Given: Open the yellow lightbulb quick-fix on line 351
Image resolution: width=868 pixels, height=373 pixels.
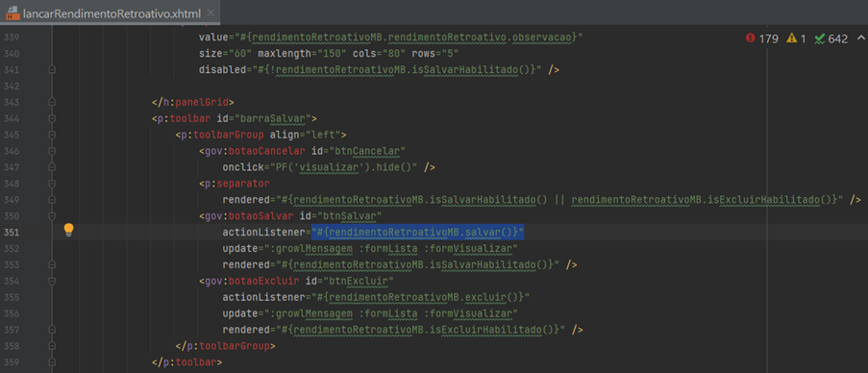Looking at the screenshot, I should tap(68, 230).
